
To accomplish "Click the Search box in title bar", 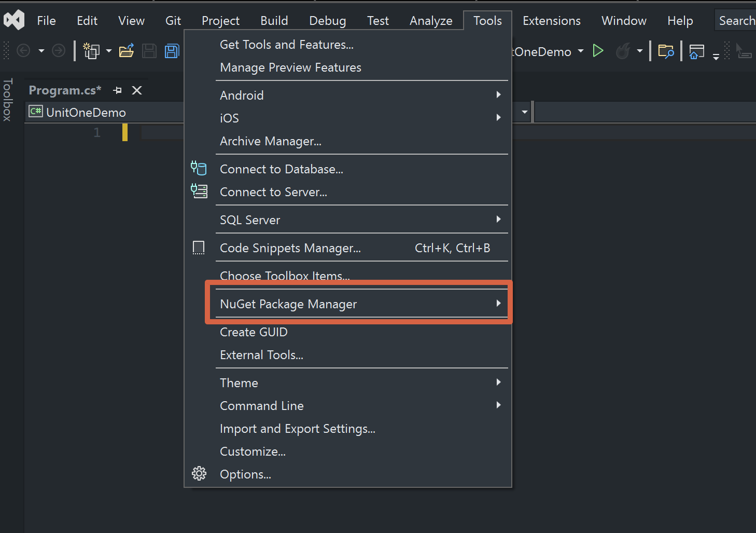I will [736, 21].
